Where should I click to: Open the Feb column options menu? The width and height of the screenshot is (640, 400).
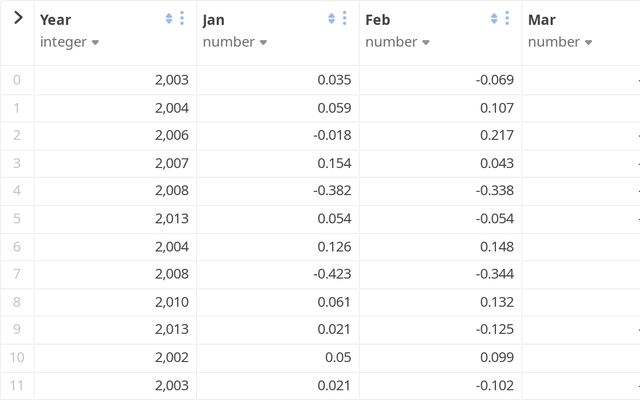click(x=507, y=19)
